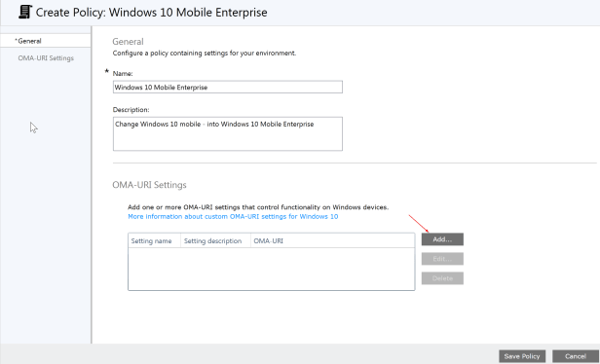600x364 pixels.
Task: Sort by the Setting name column header
Action: point(154,241)
